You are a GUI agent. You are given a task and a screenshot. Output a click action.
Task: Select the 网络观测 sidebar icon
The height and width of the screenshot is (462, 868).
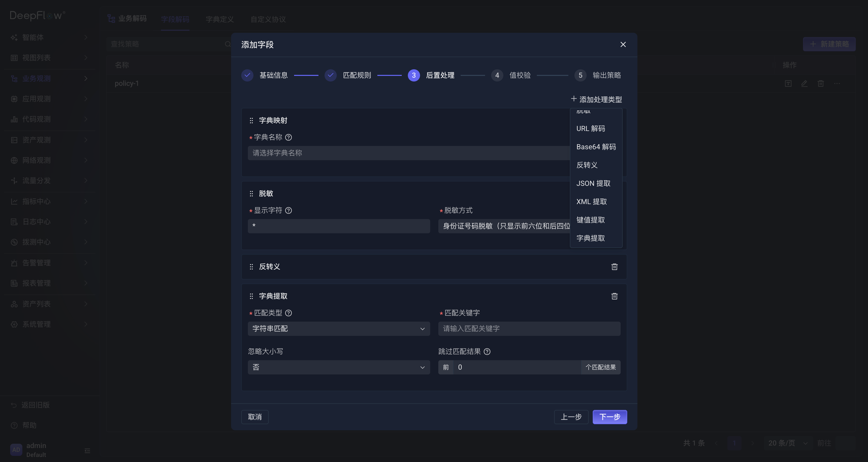click(14, 160)
